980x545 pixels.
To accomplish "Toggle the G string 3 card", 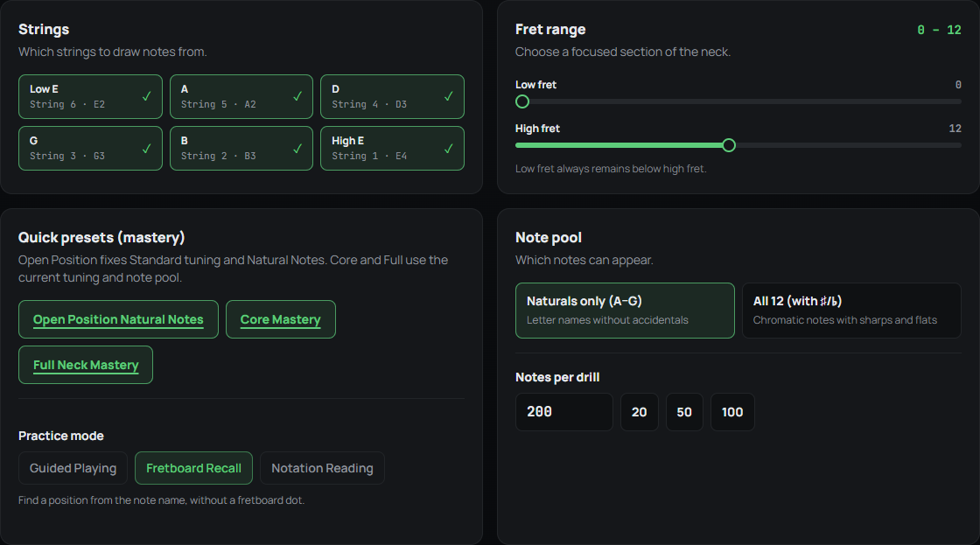I will [x=91, y=148].
